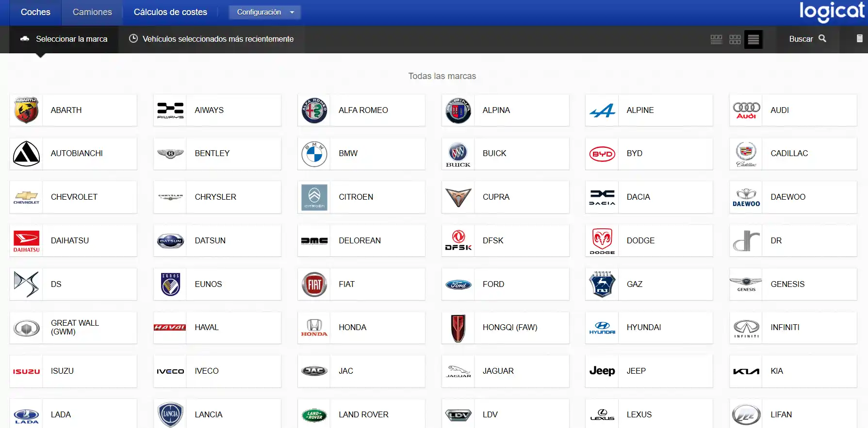868x428 pixels.
Task: Choose the DFSK brand
Action: click(505, 241)
